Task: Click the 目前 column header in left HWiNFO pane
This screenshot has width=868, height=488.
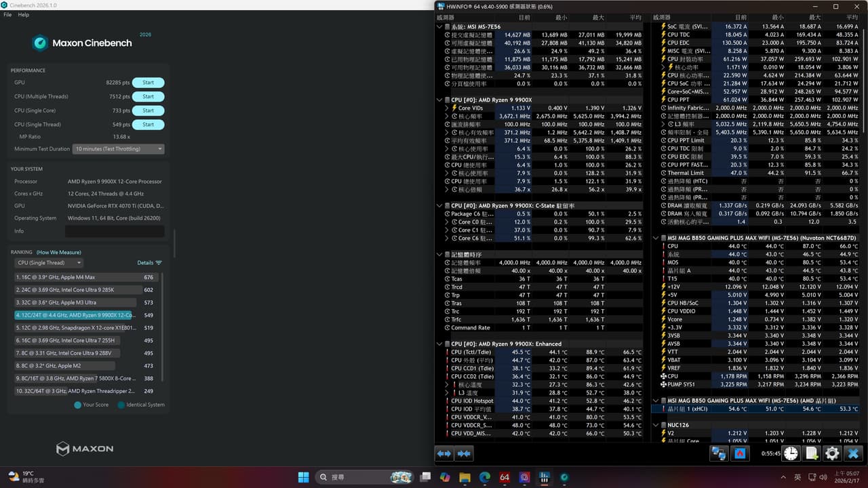Action: click(524, 17)
